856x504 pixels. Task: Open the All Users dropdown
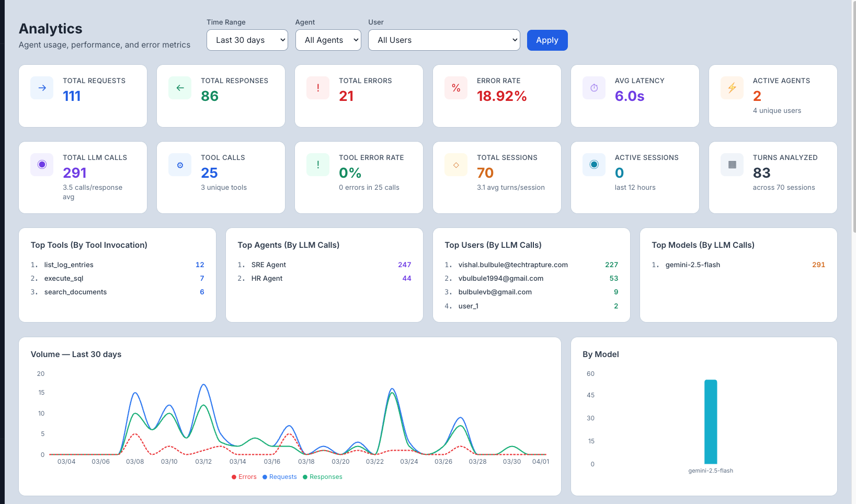point(443,40)
